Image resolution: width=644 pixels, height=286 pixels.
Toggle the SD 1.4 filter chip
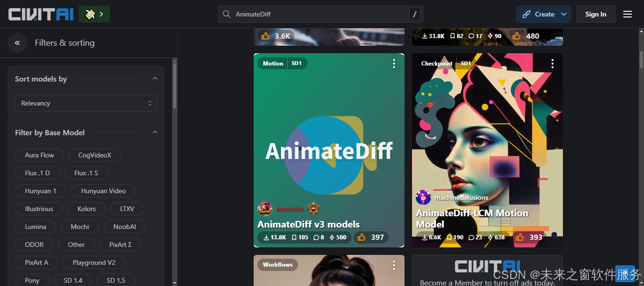(73, 280)
